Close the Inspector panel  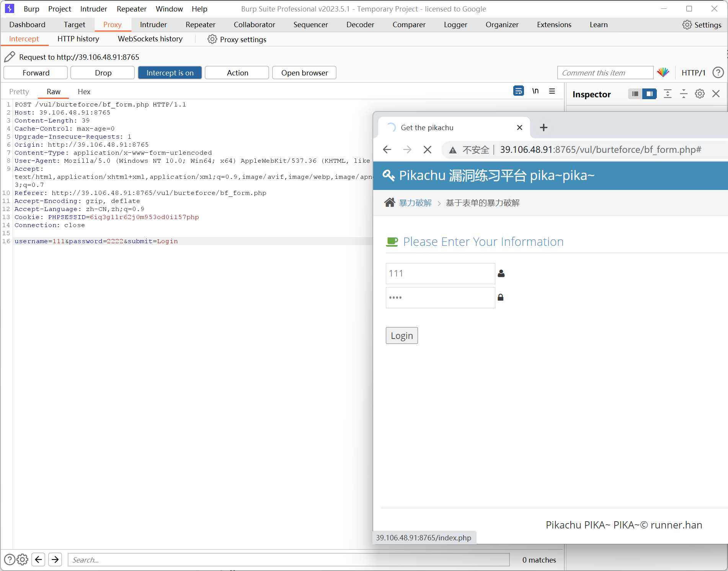click(x=716, y=94)
